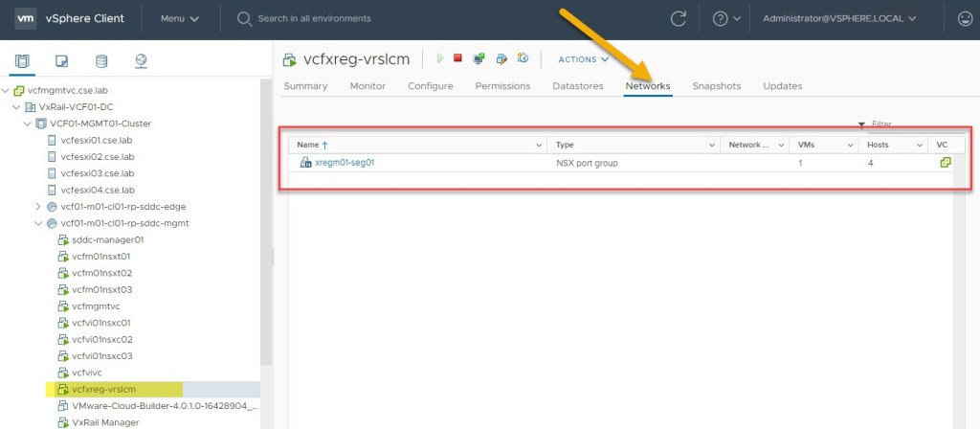This screenshot has height=429, width=980.
Task: Select host vcfesxi01.cse.lab
Action: coord(97,140)
